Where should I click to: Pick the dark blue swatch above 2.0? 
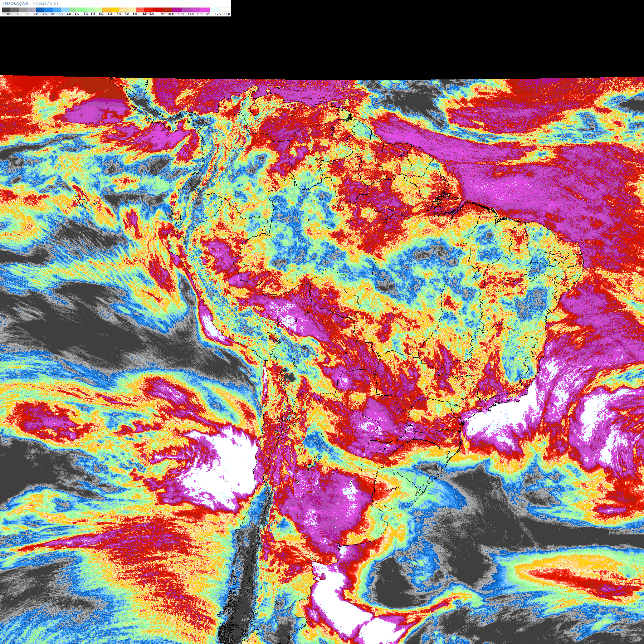click(x=40, y=10)
